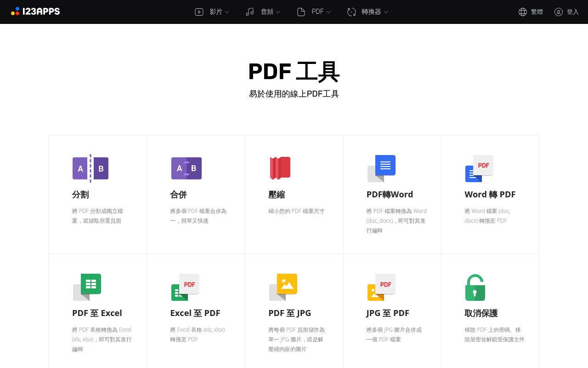Open the 影片 menu label
Screen dimensions: 588x368
216,12
